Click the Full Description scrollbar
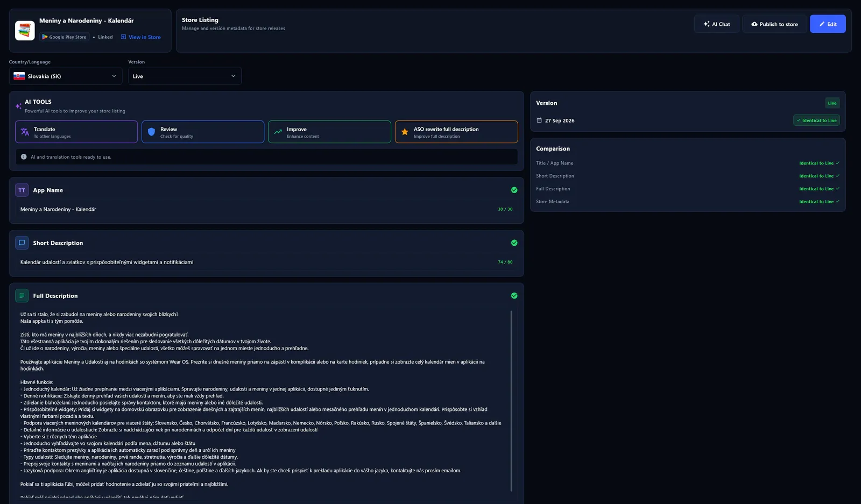 pos(511,401)
